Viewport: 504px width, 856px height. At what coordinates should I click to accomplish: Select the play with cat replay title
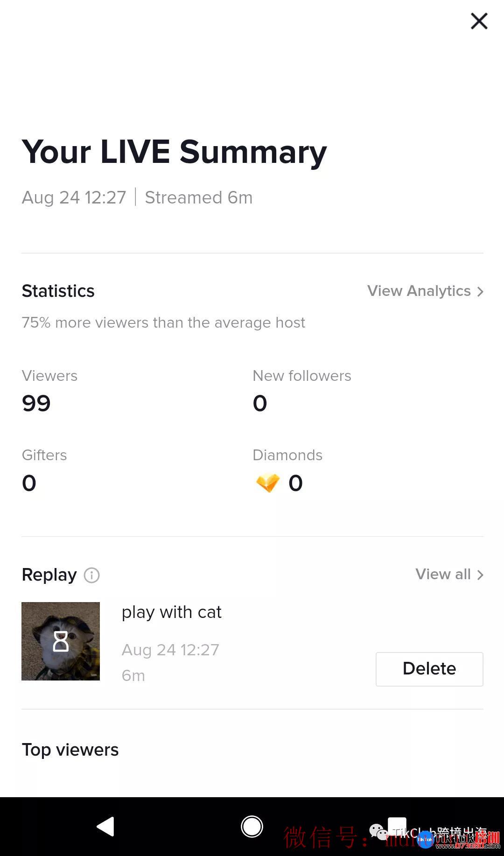[171, 612]
